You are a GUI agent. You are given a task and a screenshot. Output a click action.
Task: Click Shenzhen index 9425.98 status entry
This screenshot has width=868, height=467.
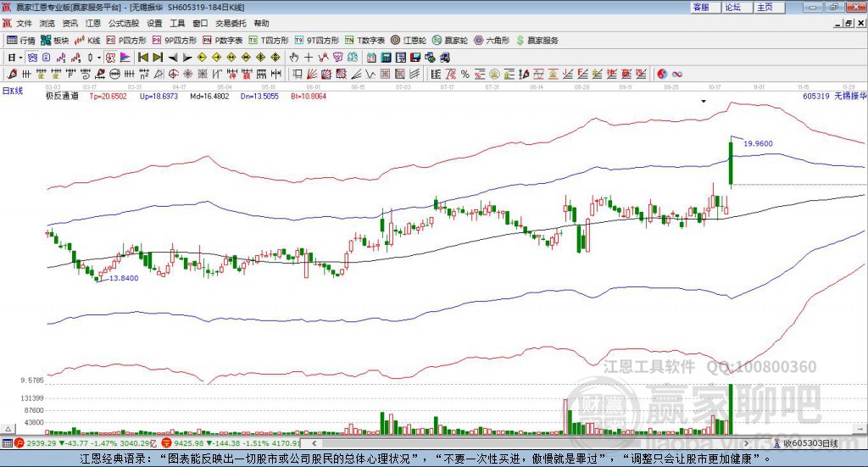coord(231,443)
